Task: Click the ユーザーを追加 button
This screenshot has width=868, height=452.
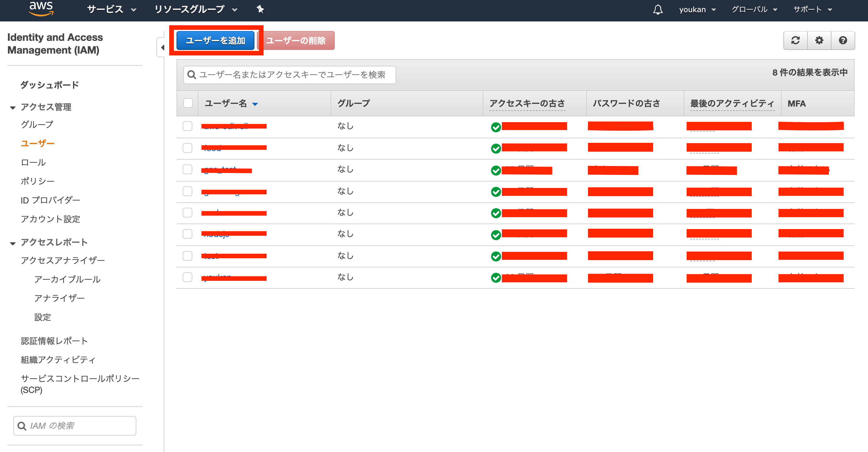Action: click(215, 41)
